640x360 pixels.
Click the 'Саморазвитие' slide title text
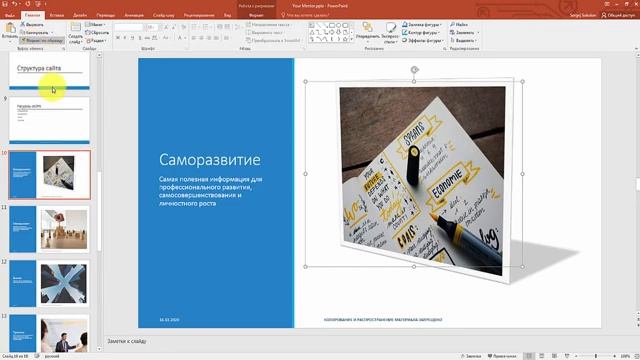(210, 160)
